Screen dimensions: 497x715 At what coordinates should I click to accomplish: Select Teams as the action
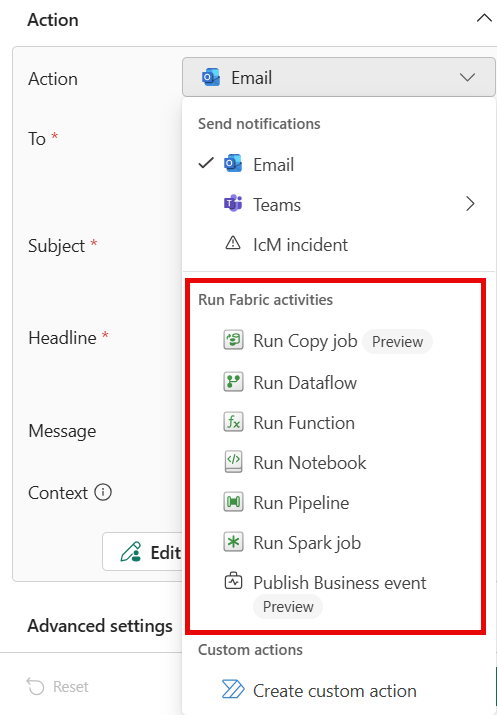[339, 204]
